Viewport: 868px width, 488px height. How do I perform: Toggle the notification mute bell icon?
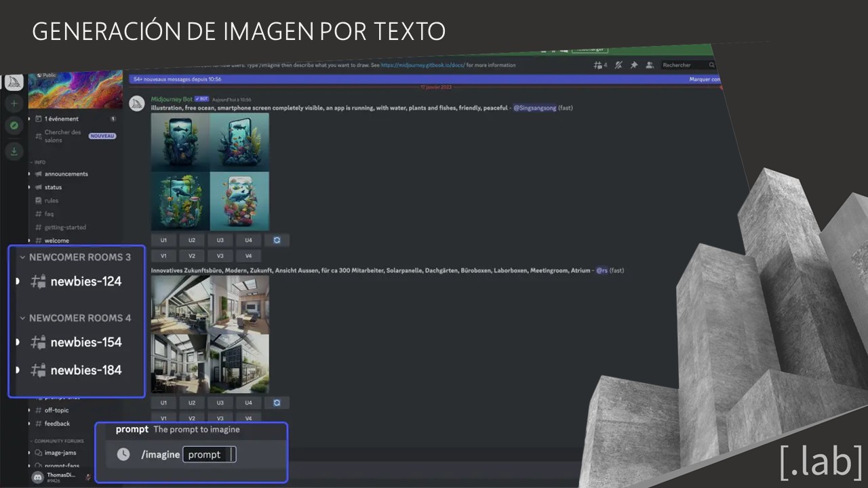pos(618,65)
